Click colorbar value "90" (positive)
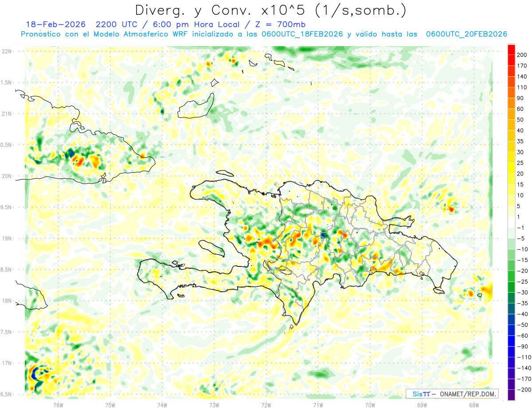The width and height of the screenshot is (532, 411). [521, 98]
